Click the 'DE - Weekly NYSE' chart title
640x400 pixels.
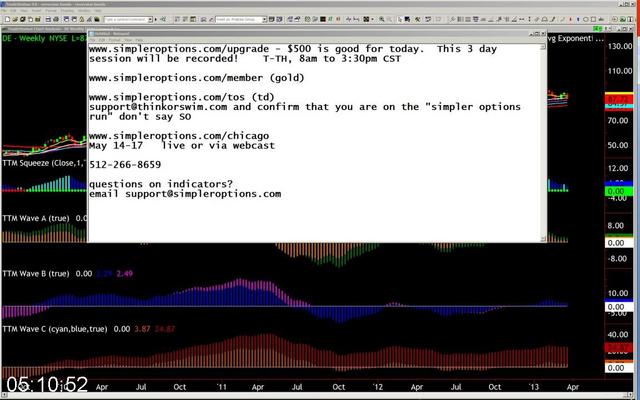coord(44,38)
